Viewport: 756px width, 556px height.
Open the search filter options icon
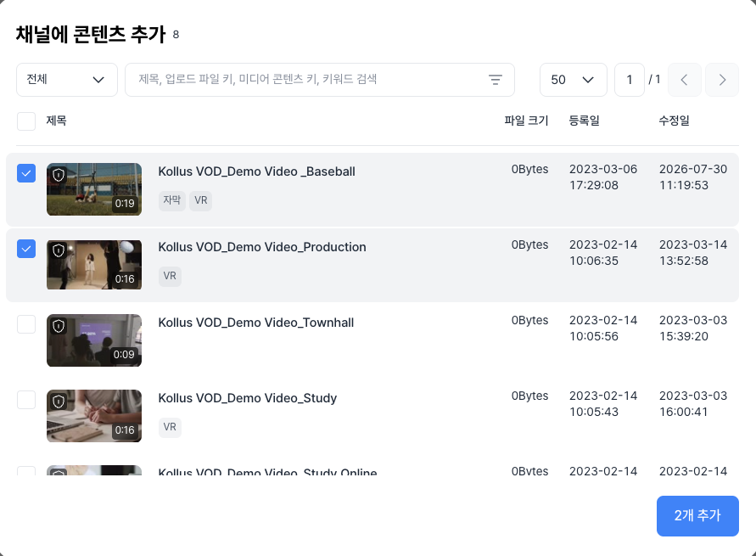496,80
